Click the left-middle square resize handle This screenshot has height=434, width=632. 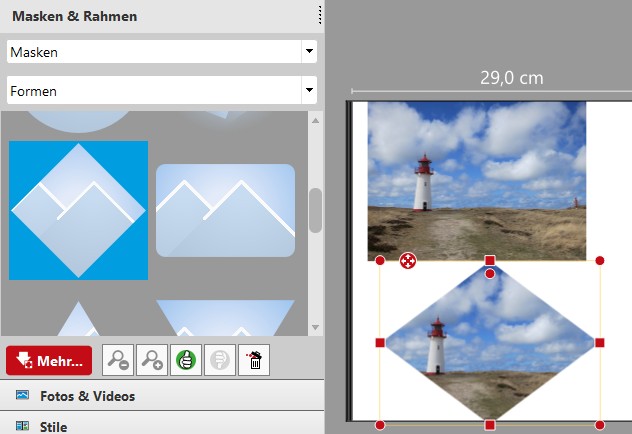pyautogui.click(x=380, y=343)
